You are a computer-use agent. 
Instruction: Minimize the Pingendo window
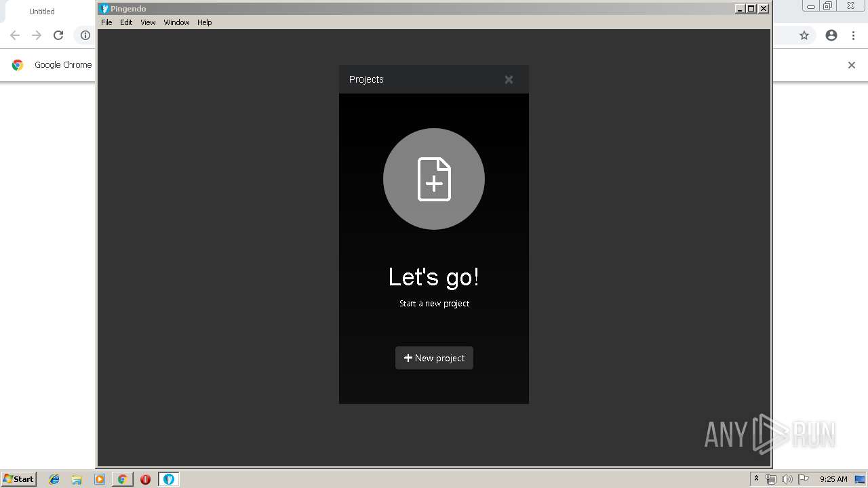coord(740,9)
